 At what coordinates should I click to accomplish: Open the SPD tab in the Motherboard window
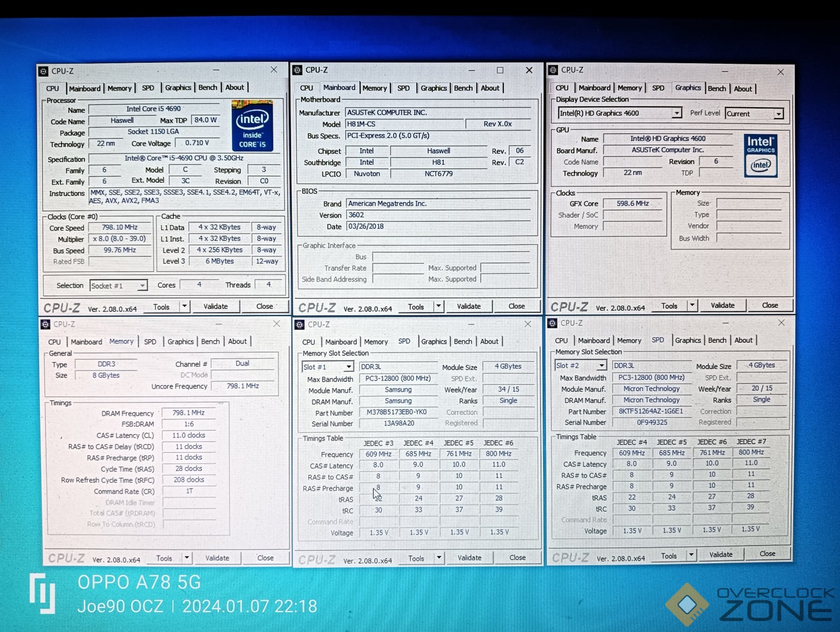coord(403,88)
